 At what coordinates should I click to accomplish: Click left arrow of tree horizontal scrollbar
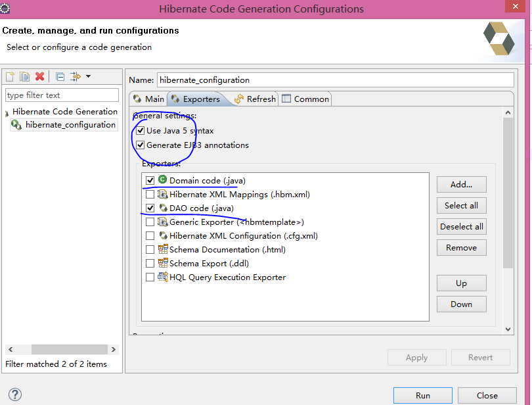11,349
